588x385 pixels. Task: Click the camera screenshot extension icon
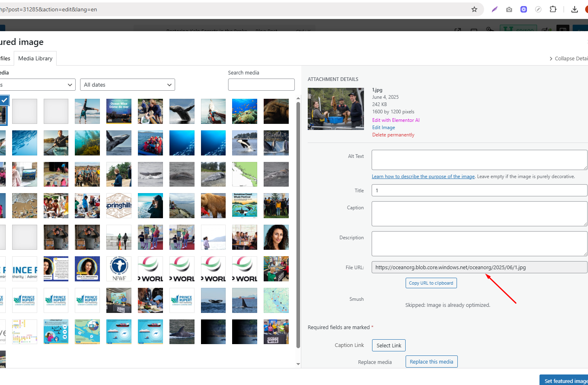click(509, 9)
